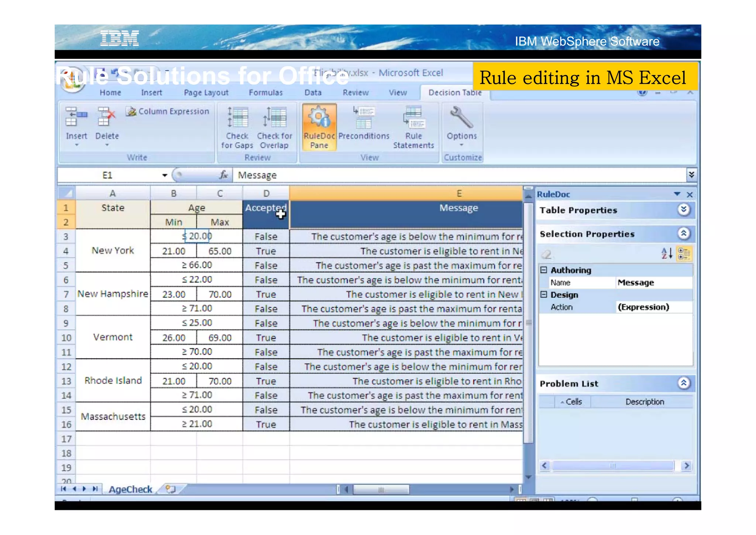Open the RuleDoc pane options dropdown
The height and width of the screenshot is (535, 756).
click(677, 194)
